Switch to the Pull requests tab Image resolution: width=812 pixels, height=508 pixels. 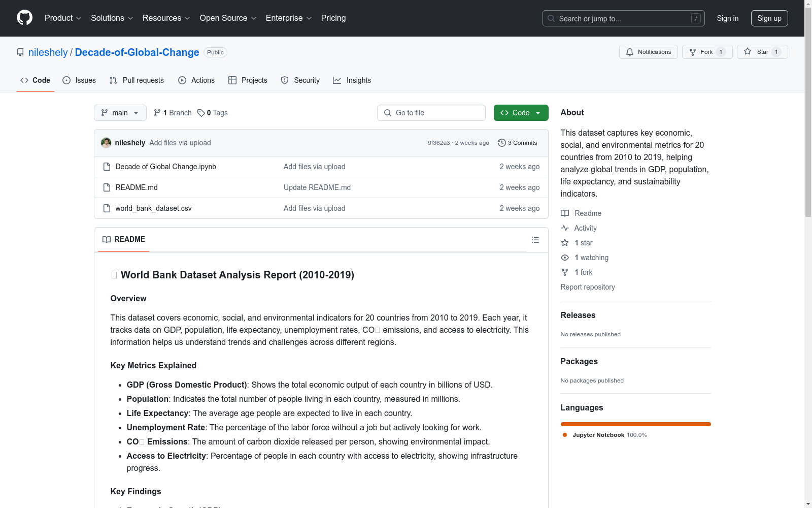(137, 80)
